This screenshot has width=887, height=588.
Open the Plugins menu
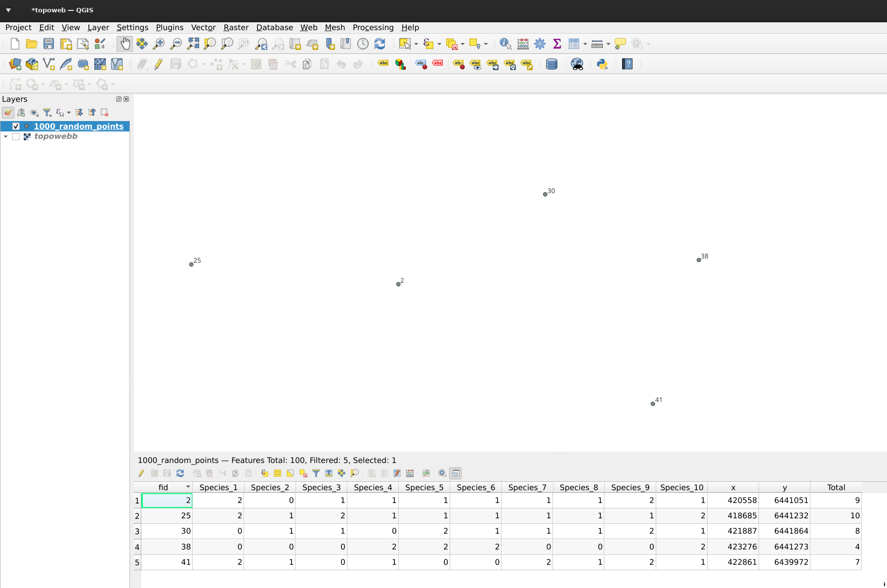click(169, 28)
